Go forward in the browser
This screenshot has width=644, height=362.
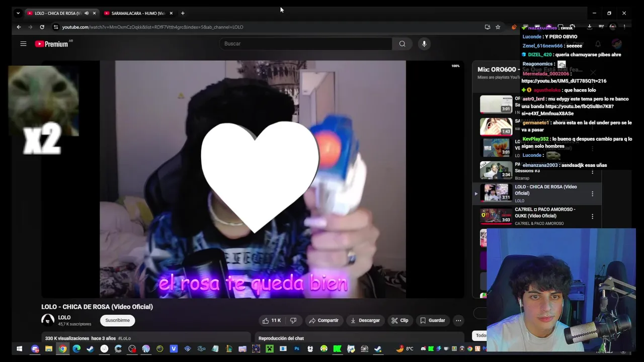click(30, 27)
